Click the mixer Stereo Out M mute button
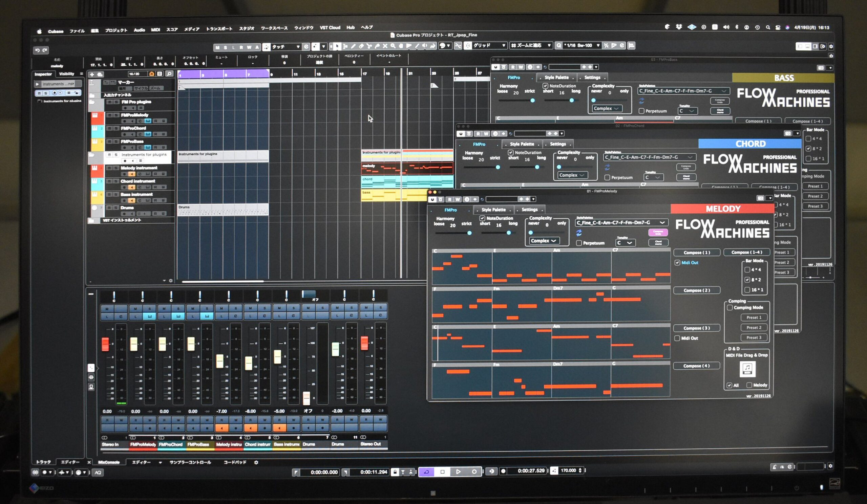867x504 pixels. point(366,308)
